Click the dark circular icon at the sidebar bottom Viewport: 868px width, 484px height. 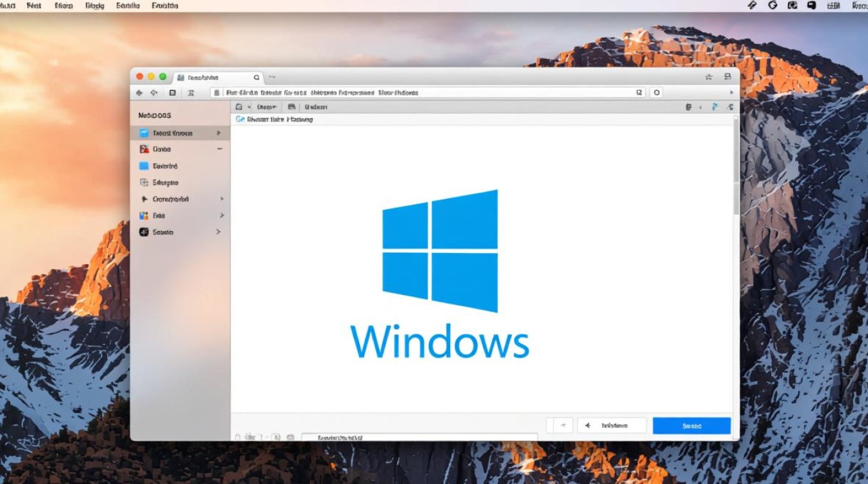click(x=143, y=232)
